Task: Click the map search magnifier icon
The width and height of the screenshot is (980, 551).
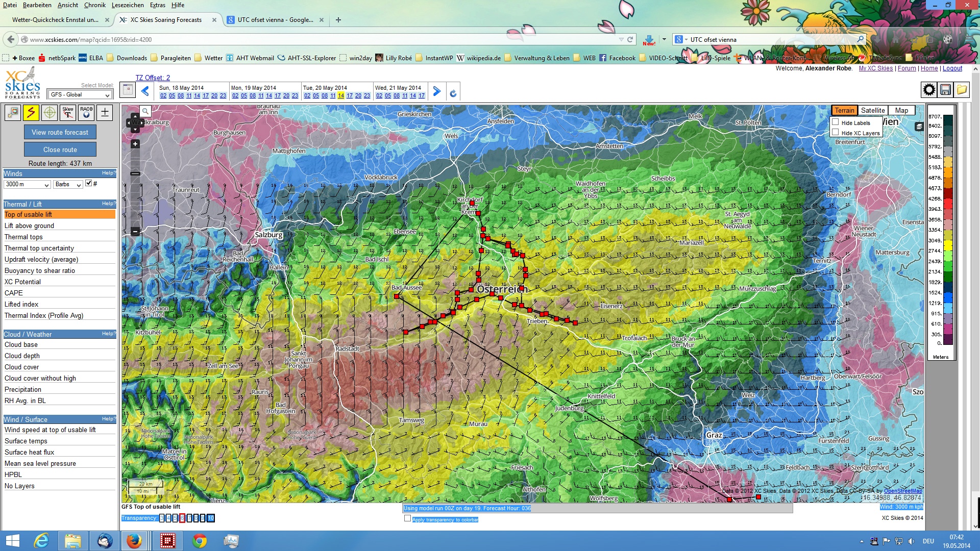Action: [x=145, y=111]
